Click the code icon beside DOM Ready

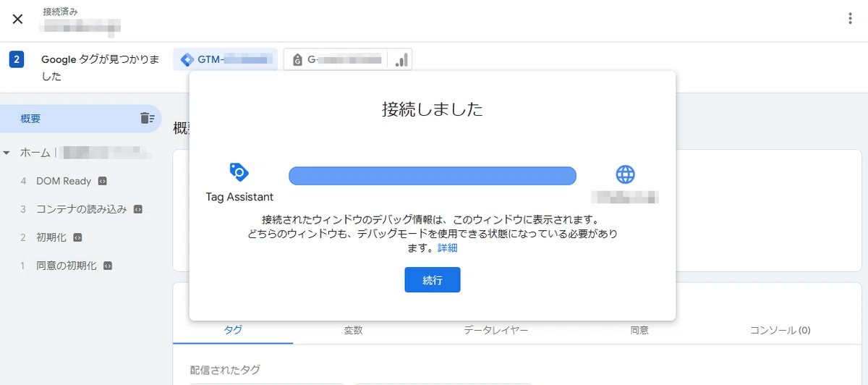pos(103,181)
